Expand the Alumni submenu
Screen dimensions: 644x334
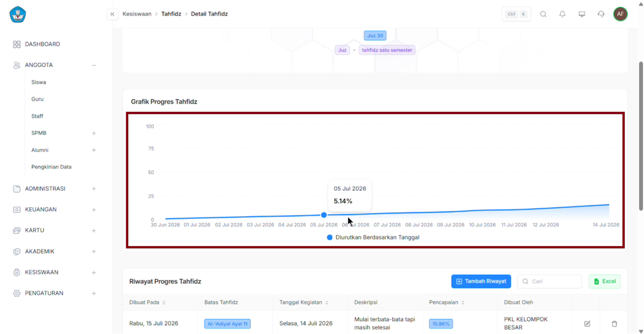pos(94,150)
